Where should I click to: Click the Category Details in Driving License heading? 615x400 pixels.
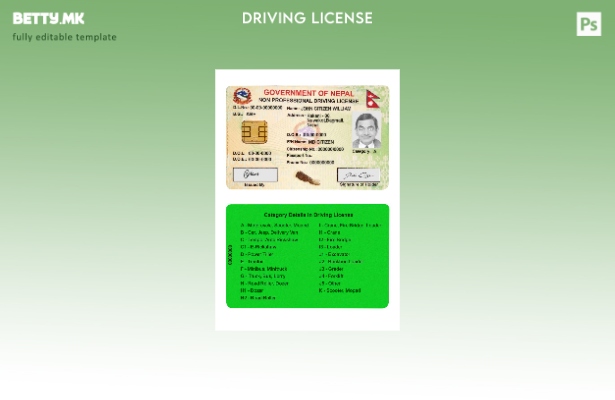308,214
